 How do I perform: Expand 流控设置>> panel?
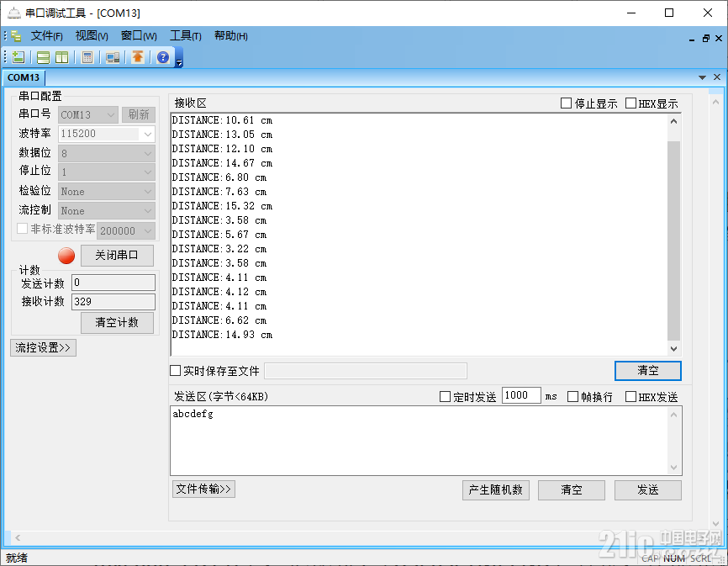tap(43, 348)
